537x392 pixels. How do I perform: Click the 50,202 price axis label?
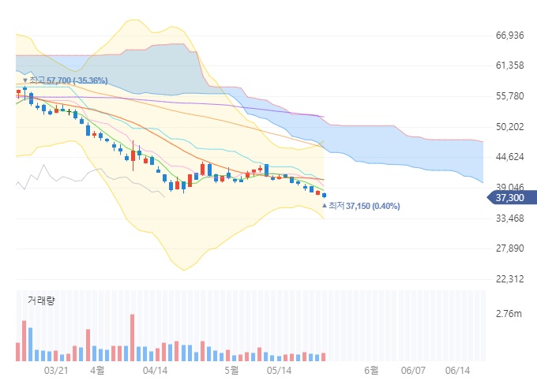point(509,126)
